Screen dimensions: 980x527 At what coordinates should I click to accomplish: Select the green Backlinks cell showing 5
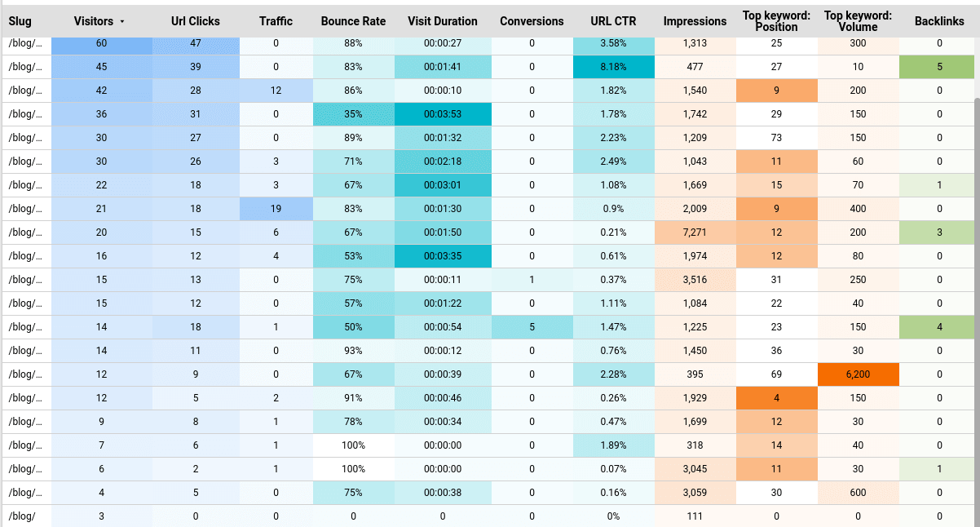click(938, 67)
